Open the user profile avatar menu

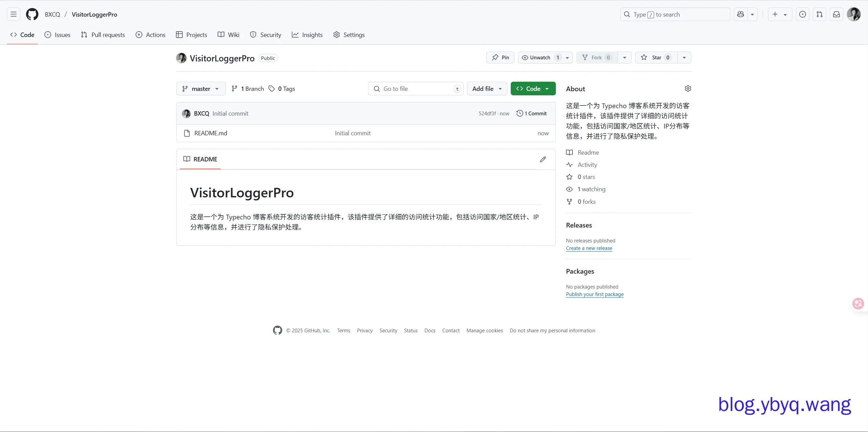pos(853,14)
